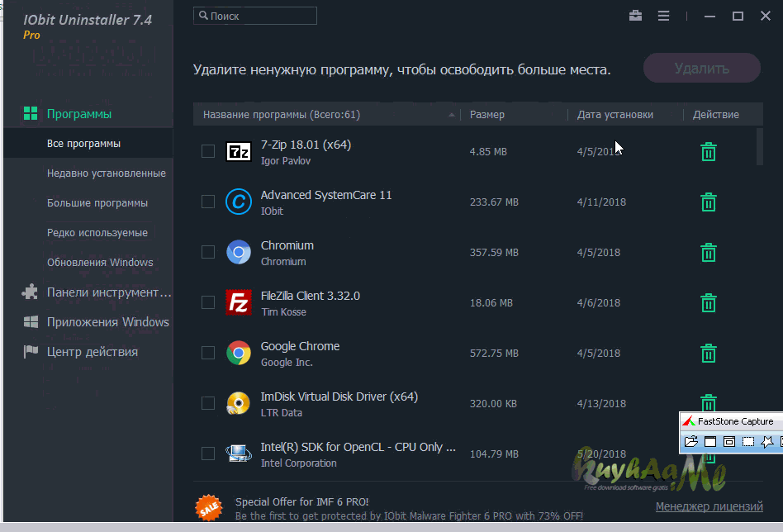
Task: Show Большие программы list
Action: coord(97,203)
